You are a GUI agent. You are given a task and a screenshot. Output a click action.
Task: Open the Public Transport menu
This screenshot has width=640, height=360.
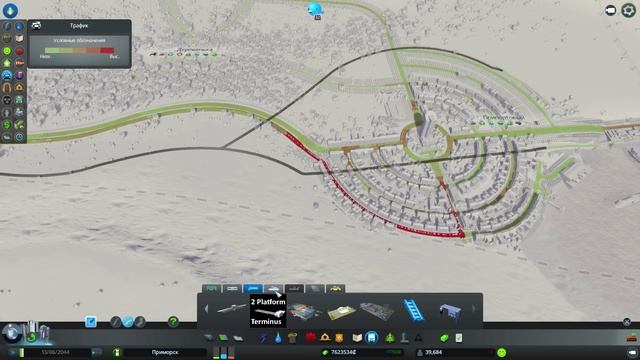(371, 338)
